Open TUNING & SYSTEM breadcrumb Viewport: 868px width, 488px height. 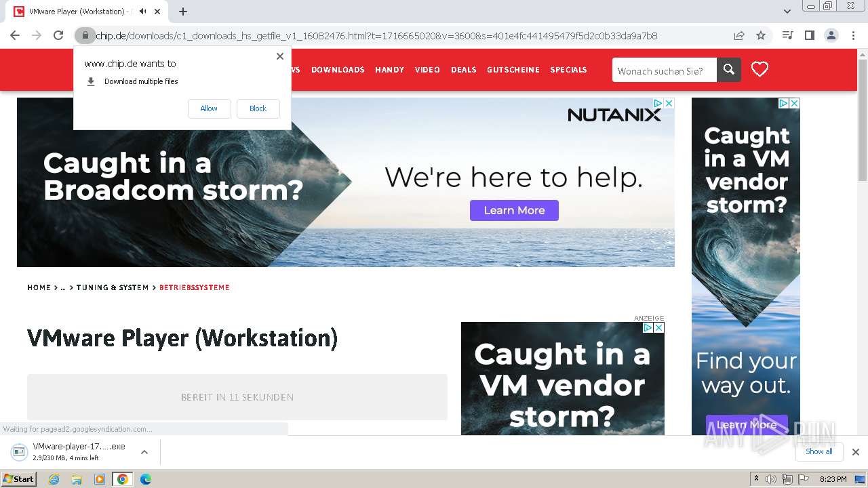(113, 287)
